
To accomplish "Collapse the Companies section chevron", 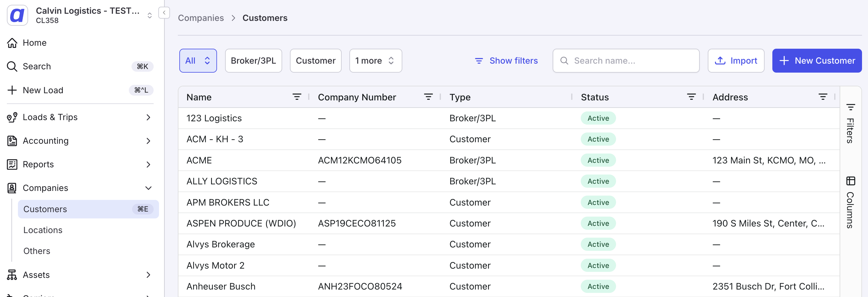I will tap(148, 188).
